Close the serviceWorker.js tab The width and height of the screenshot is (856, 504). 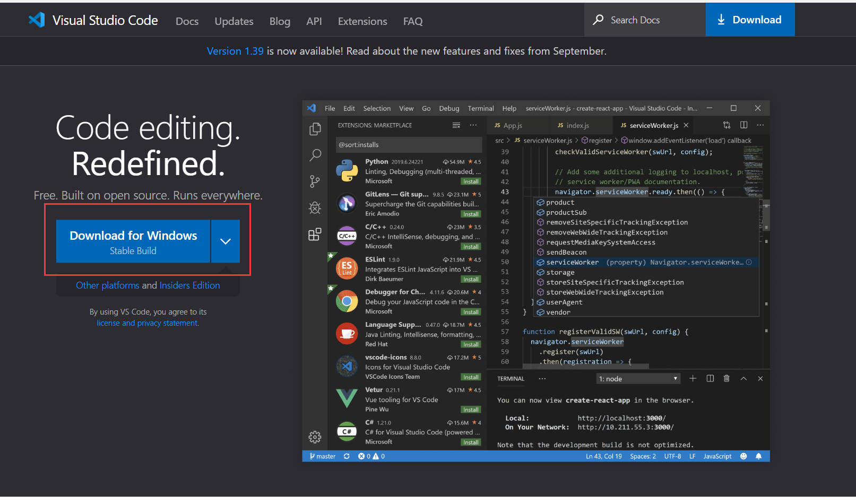pyautogui.click(x=686, y=125)
